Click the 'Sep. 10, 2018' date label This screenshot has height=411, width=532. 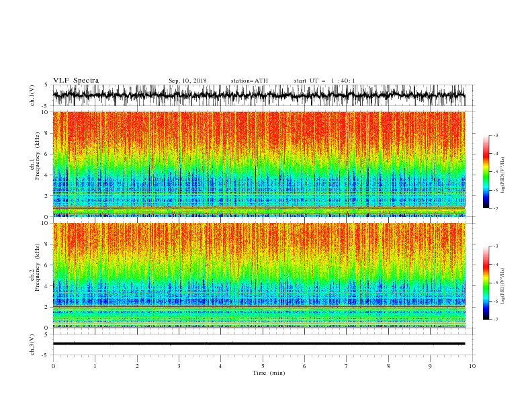click(x=187, y=81)
